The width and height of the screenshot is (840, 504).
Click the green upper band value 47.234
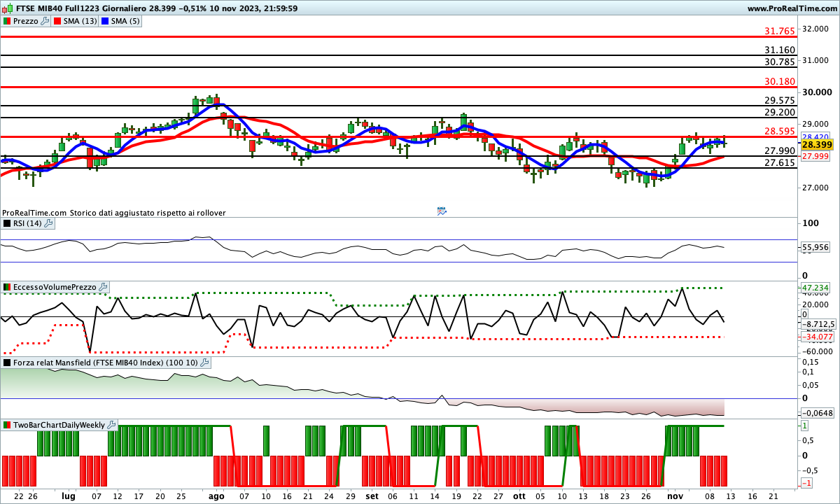815,288
